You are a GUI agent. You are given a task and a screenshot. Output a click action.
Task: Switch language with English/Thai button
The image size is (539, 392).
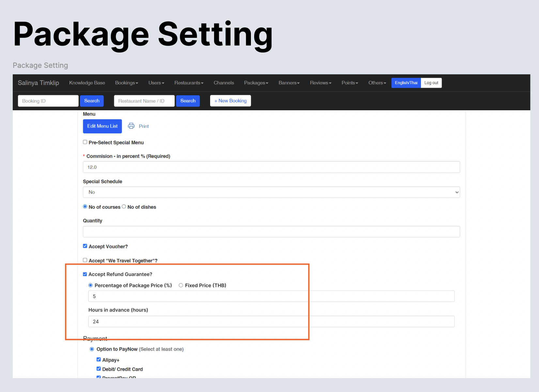point(406,83)
